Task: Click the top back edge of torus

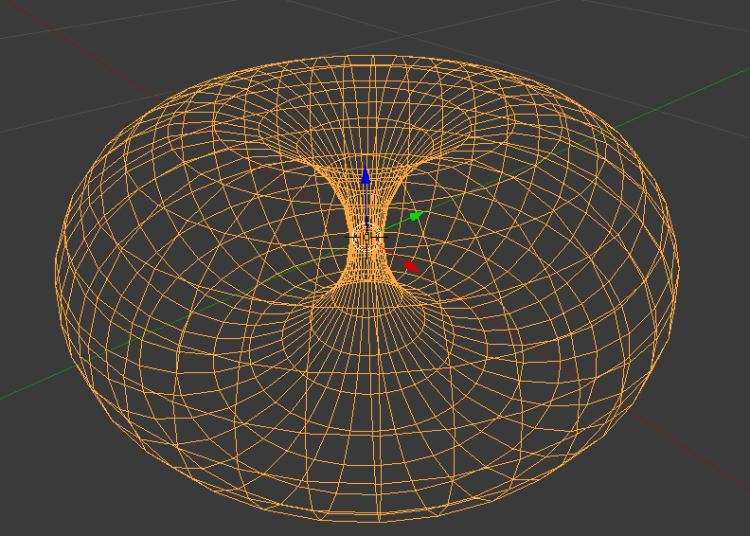Action: pos(366,55)
